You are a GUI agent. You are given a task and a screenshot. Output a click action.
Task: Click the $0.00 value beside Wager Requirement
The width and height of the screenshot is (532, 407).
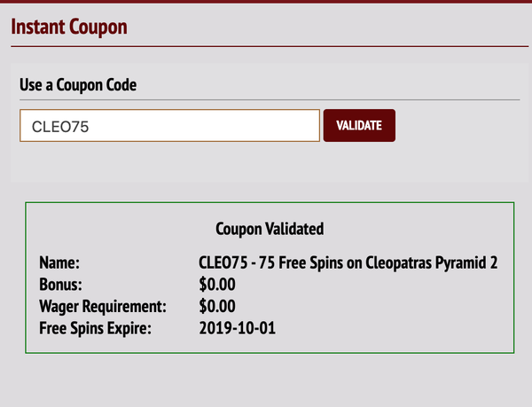tap(218, 307)
